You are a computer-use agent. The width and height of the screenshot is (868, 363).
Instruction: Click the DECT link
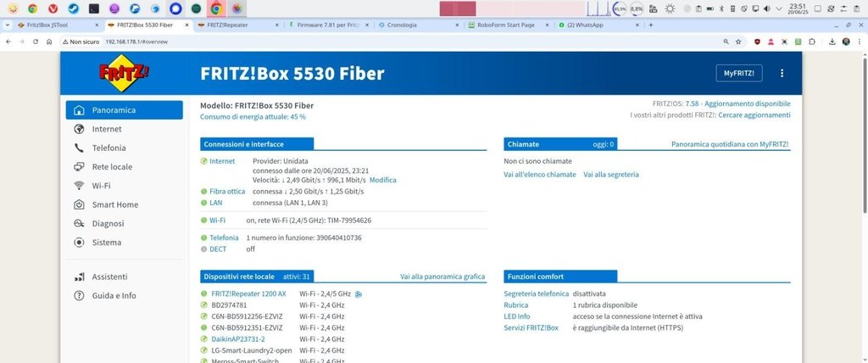tap(218, 249)
